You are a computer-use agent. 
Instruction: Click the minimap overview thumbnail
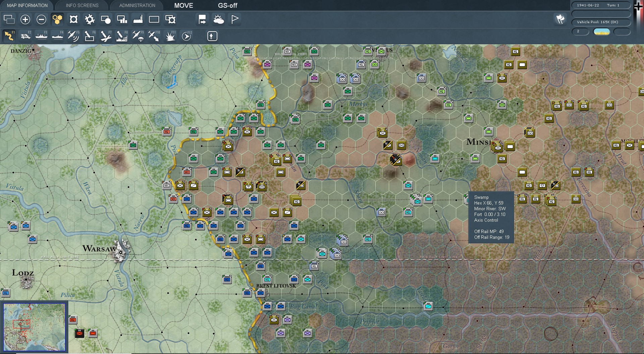(34, 327)
